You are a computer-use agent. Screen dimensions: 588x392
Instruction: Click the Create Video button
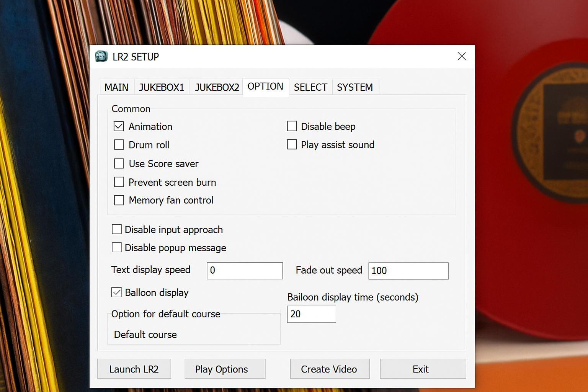click(330, 369)
